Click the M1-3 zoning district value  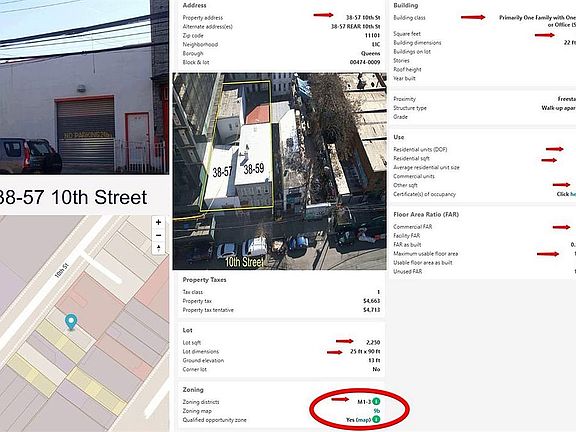click(364, 402)
